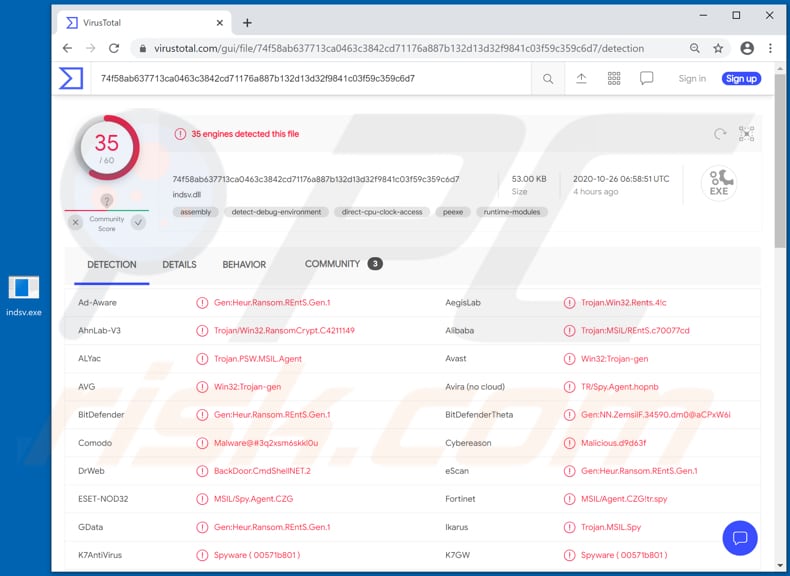Click the browser address bar URL
This screenshot has width=790, height=576.
tap(399, 48)
